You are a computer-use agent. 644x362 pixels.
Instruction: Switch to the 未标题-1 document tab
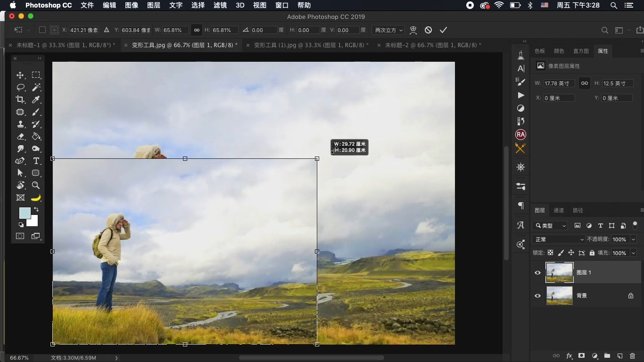pos(66,45)
